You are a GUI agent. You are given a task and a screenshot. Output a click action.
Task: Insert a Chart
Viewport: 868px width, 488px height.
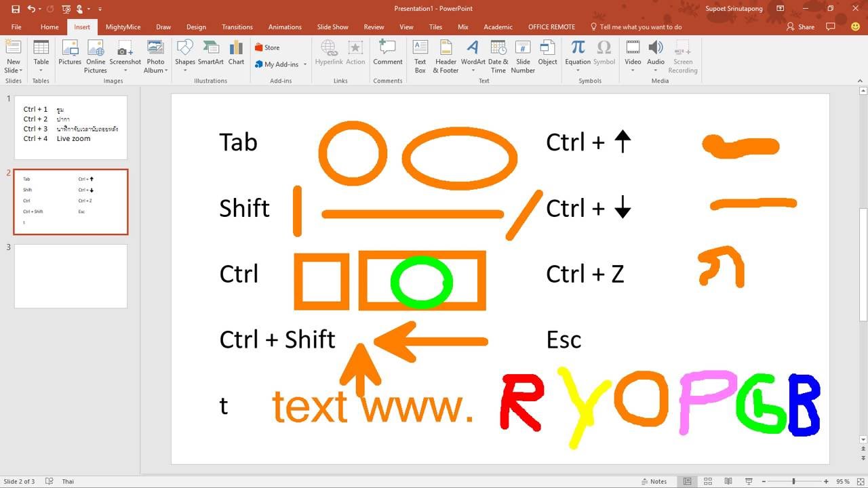tap(236, 53)
